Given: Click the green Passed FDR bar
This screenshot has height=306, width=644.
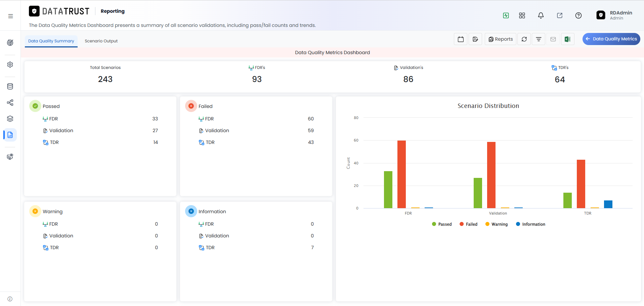Looking at the screenshot, I should 388,190.
